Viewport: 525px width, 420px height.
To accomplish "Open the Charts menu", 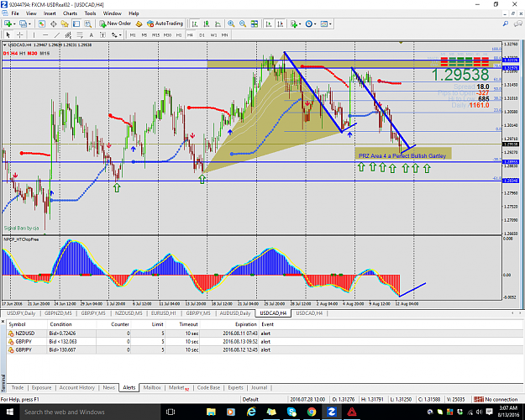I will [x=70, y=13].
